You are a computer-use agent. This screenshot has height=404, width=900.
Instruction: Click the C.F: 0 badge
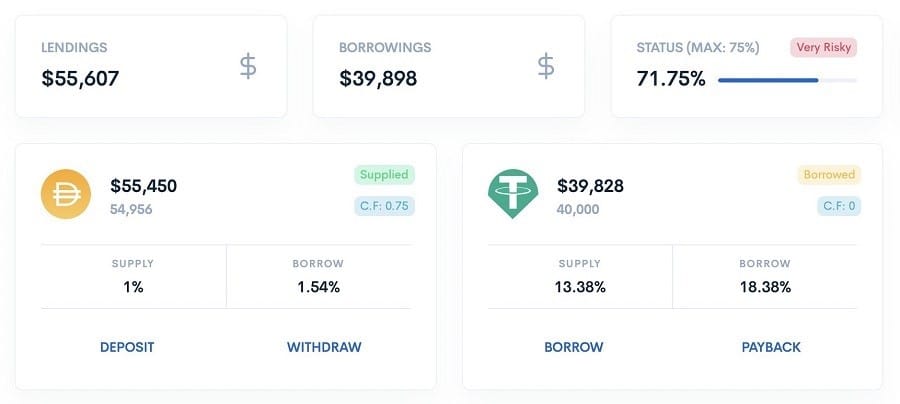click(x=838, y=206)
